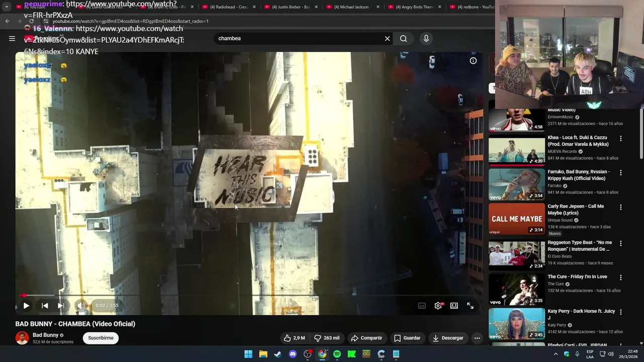Skip to the next video
This screenshot has height=362, width=644.
61,305
